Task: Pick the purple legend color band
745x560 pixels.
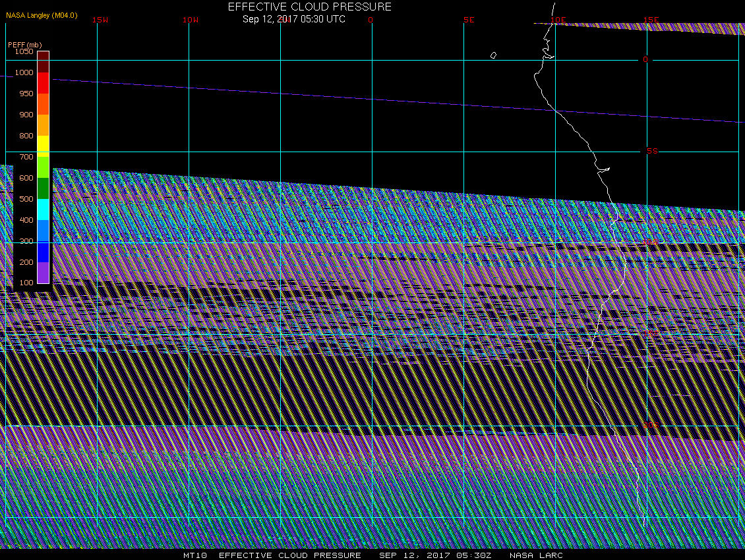Action: [x=44, y=273]
